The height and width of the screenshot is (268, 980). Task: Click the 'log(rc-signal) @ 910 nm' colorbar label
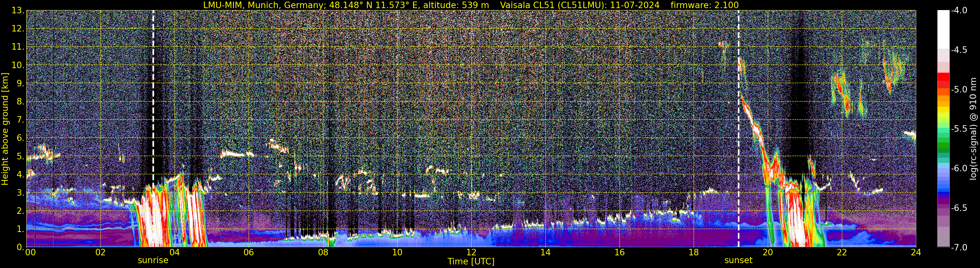pyautogui.click(x=973, y=129)
